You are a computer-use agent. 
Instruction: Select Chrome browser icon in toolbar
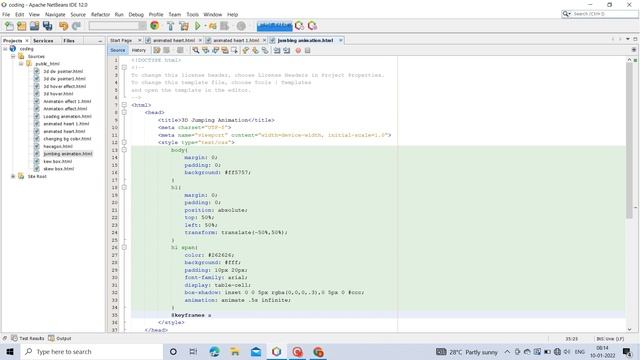[155, 26]
